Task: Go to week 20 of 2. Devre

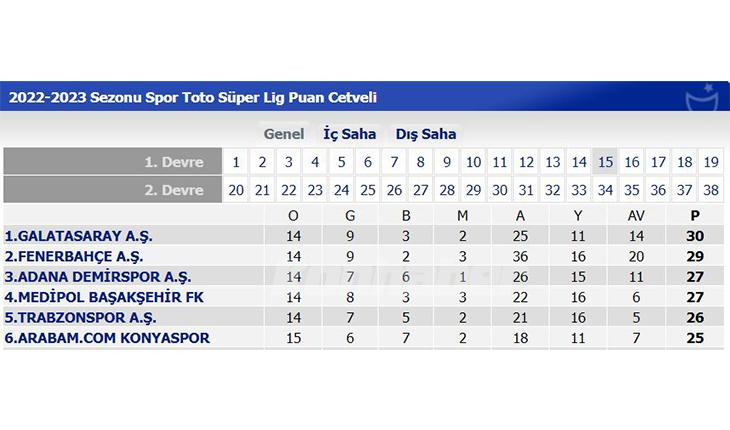Action: click(235, 190)
